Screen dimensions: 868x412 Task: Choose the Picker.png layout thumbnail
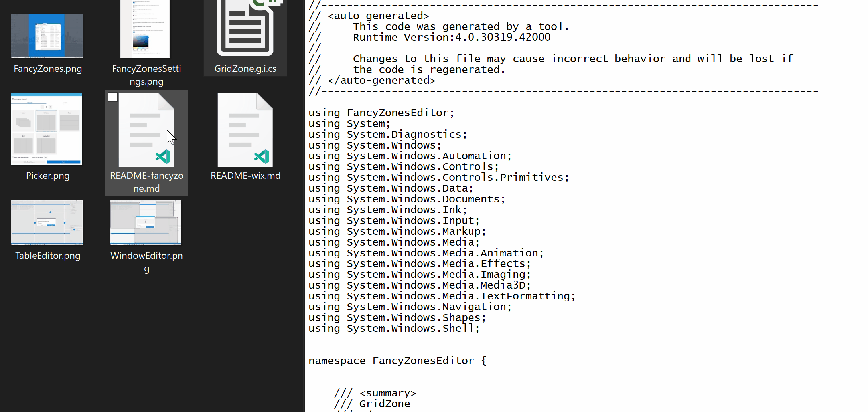pos(47,129)
